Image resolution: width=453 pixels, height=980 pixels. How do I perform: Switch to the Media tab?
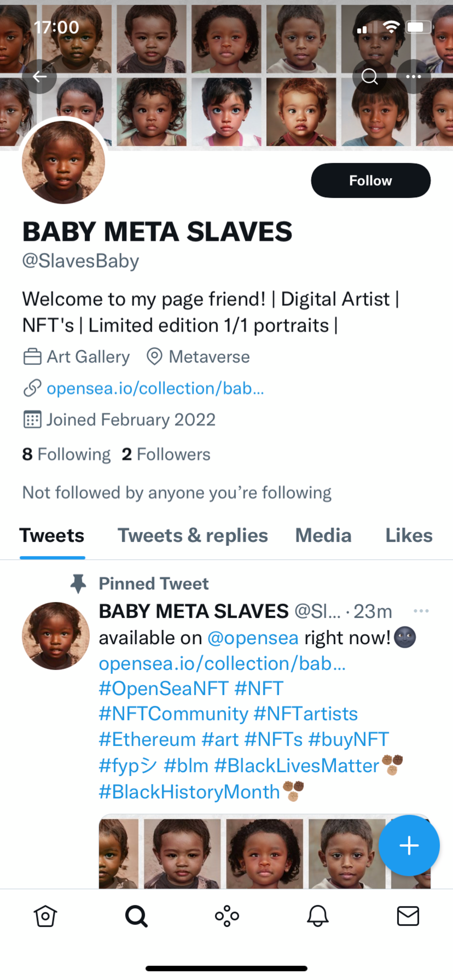pyautogui.click(x=323, y=536)
